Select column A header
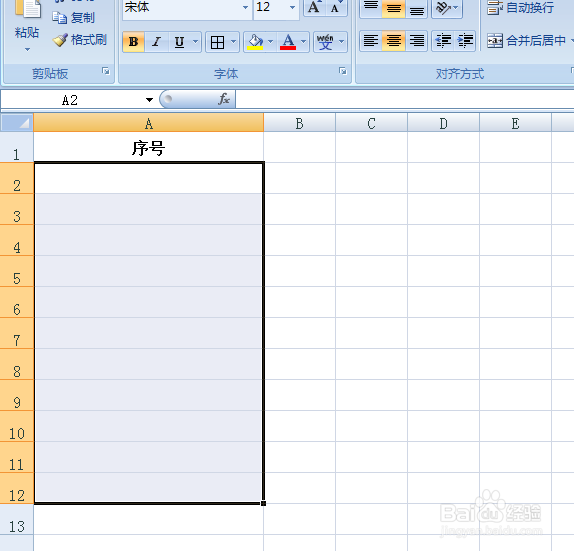This screenshot has width=574, height=551. click(x=149, y=123)
